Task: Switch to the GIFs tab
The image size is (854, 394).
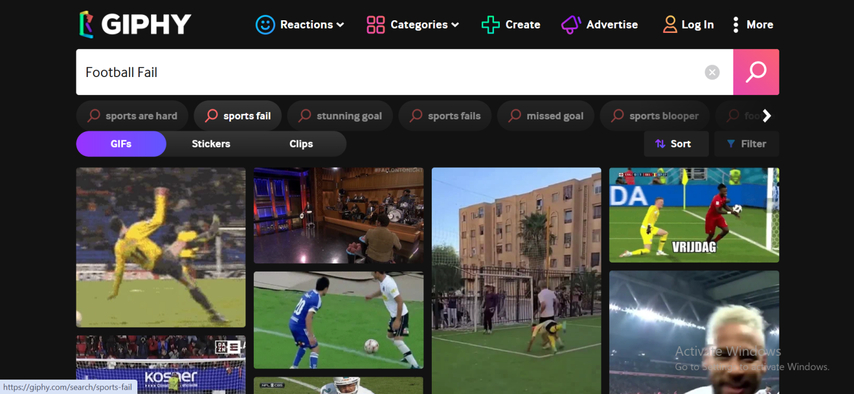Action: [x=121, y=144]
